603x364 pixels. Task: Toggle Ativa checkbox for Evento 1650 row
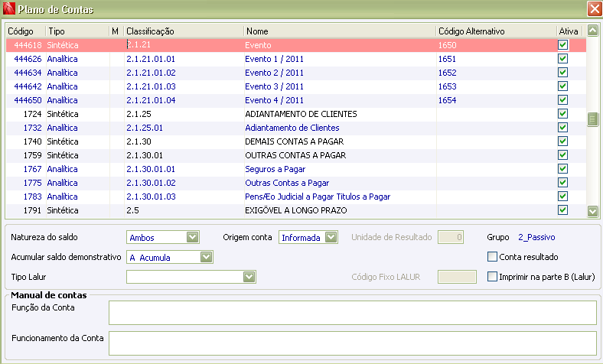[x=562, y=45]
